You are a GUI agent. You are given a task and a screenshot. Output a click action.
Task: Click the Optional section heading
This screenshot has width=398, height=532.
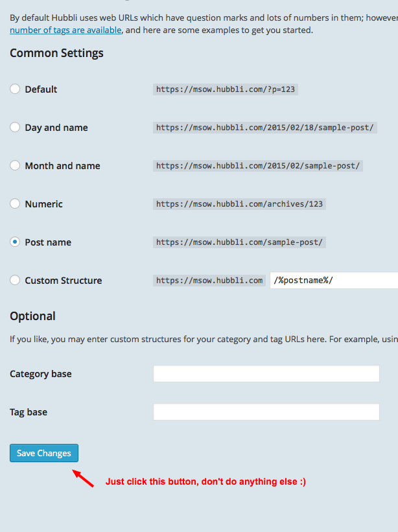tap(32, 316)
